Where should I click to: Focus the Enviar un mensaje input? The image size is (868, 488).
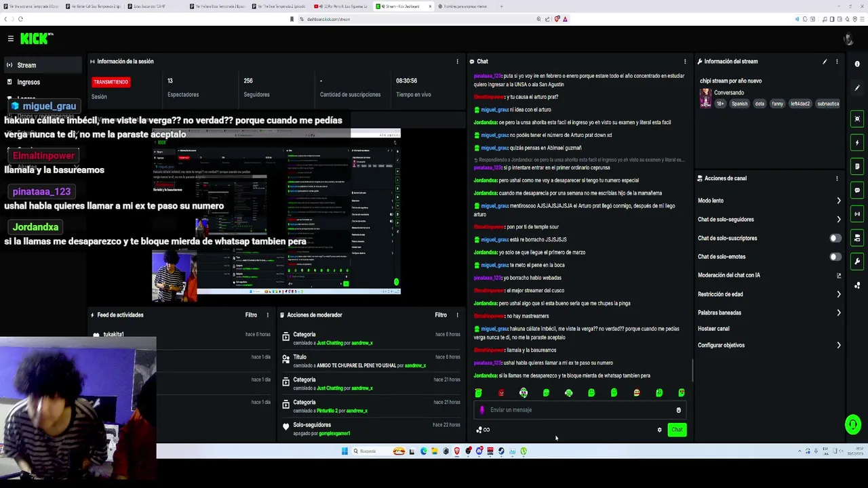pos(580,410)
